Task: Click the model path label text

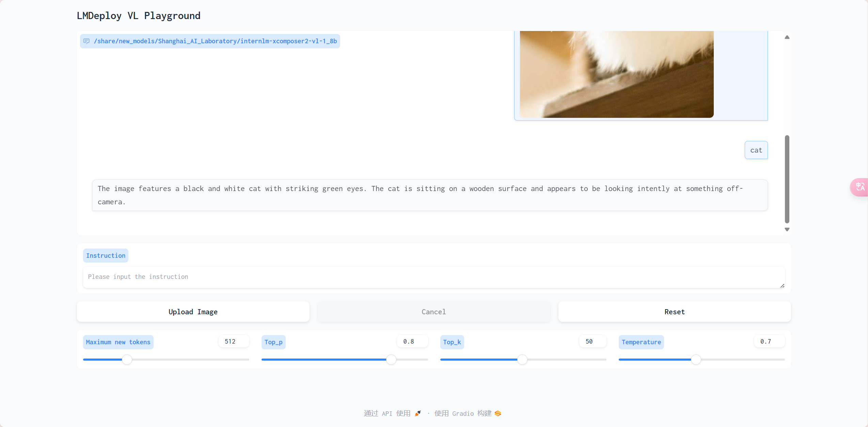Action: pyautogui.click(x=215, y=41)
